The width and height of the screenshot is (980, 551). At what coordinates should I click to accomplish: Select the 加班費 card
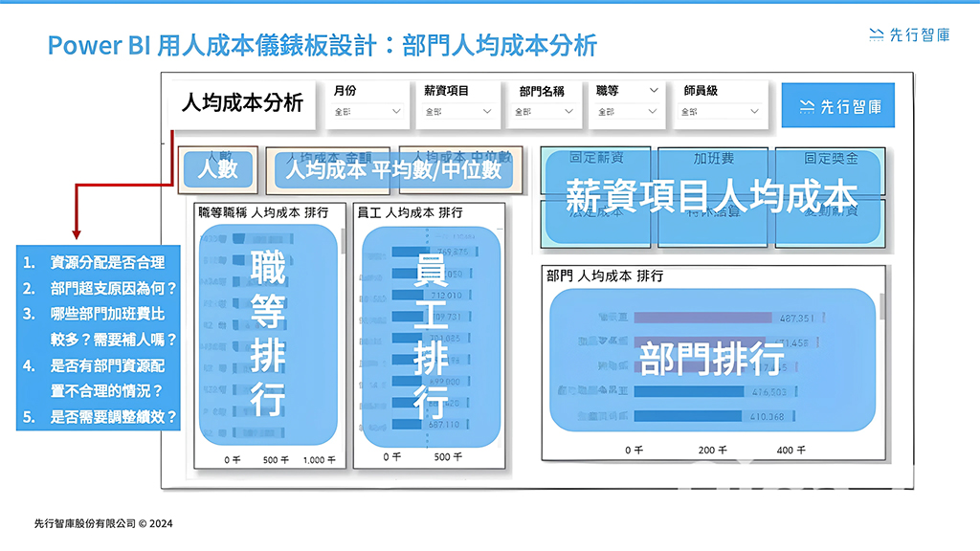(713, 171)
